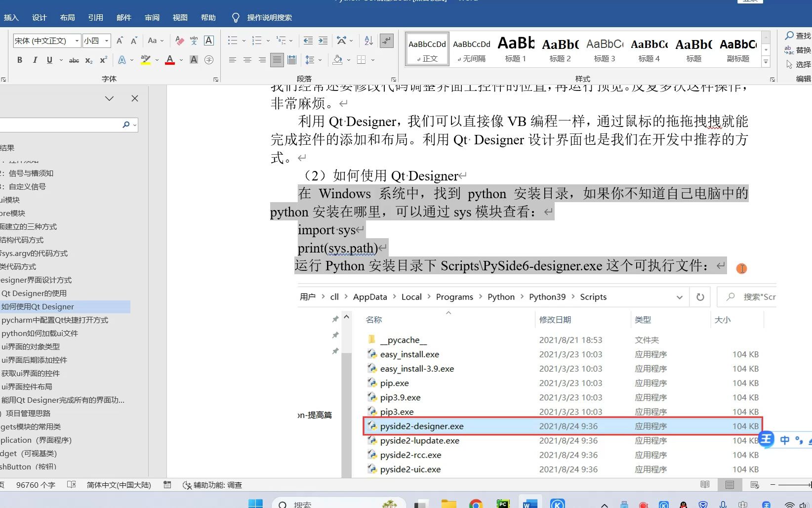
Task: Center align text
Action: 247,60
